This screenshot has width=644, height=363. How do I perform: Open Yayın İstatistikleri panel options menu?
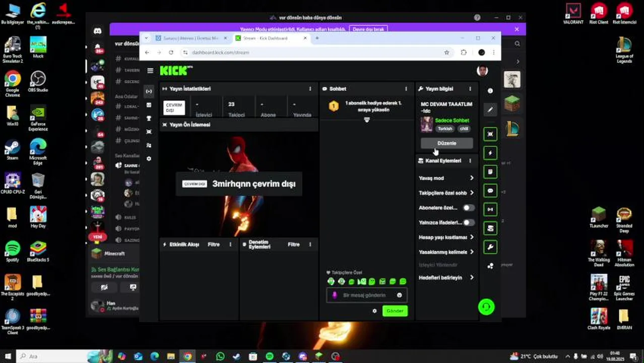click(x=310, y=89)
